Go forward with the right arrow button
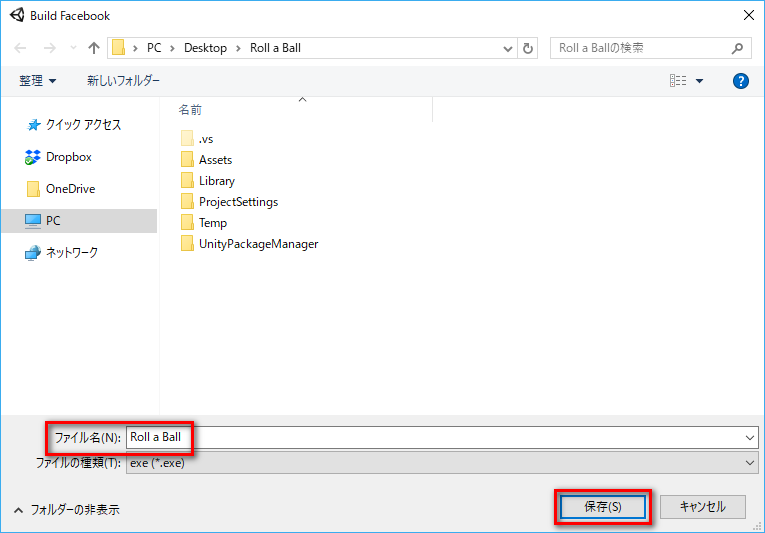The height and width of the screenshot is (533, 765). click(50, 48)
